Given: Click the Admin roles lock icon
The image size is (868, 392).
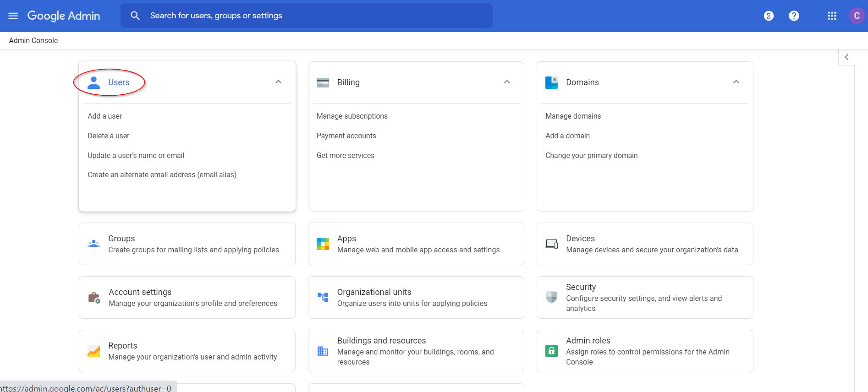Looking at the screenshot, I should click(x=551, y=351).
